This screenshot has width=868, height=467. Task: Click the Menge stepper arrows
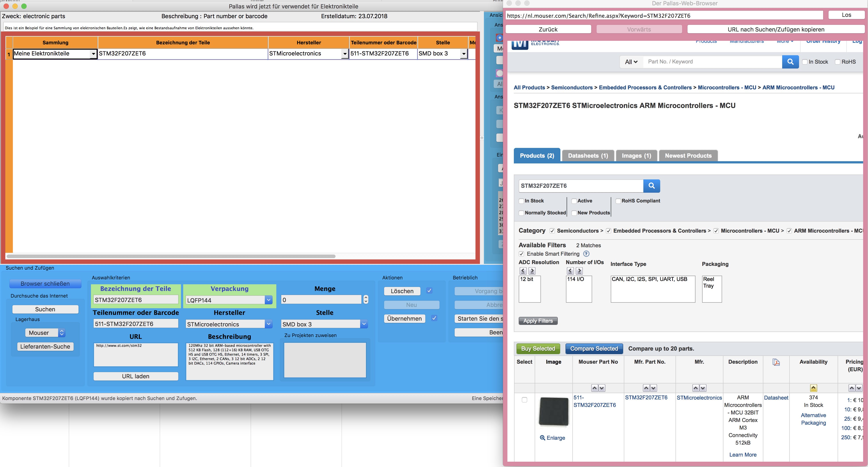pos(366,300)
